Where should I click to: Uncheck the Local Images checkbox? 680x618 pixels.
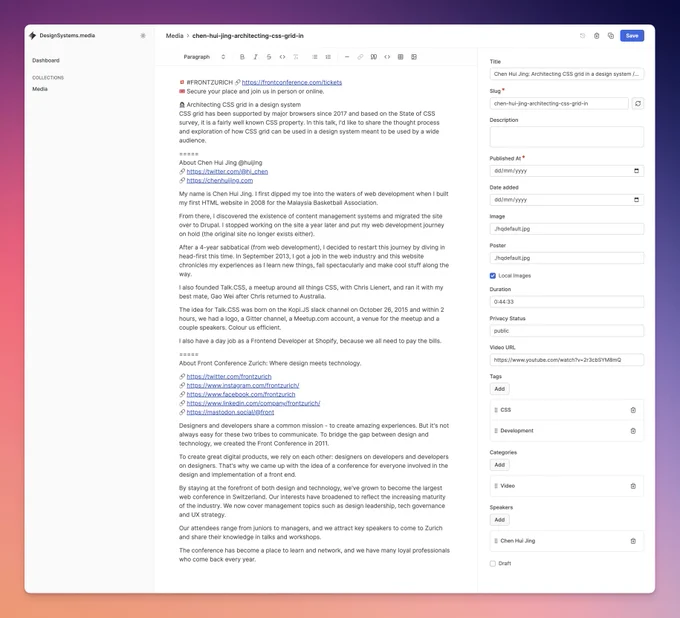(x=493, y=276)
